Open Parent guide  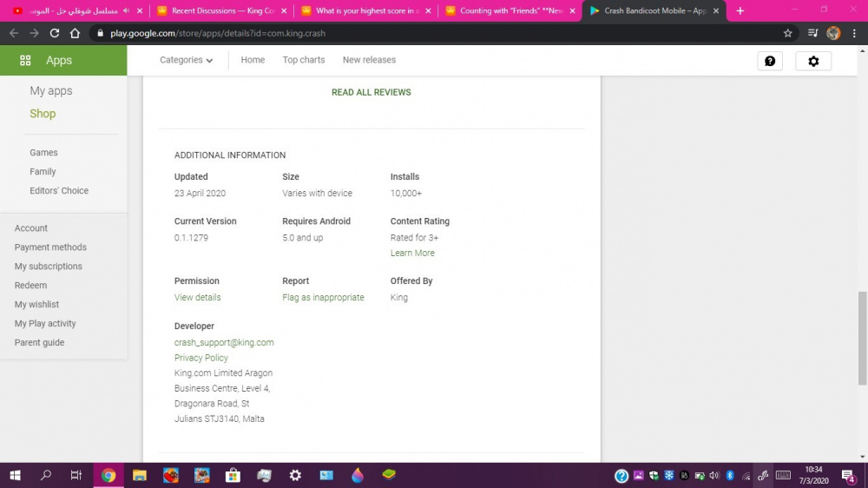[x=39, y=342]
